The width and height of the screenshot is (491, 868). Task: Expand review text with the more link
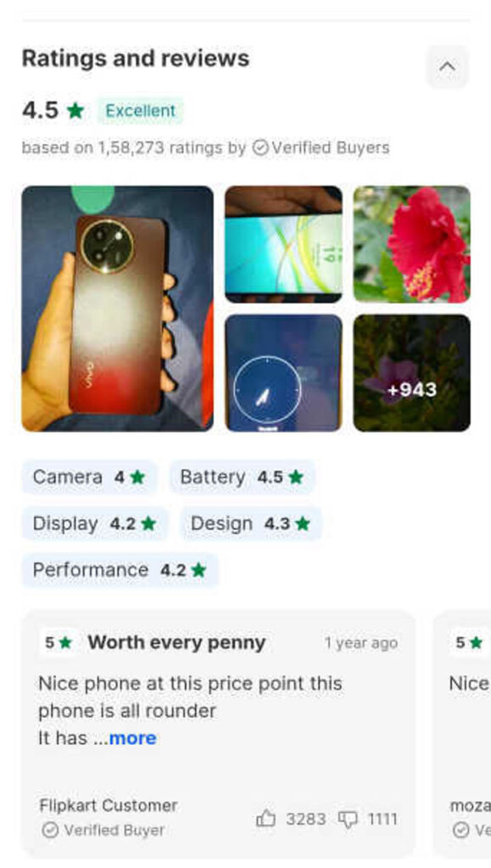click(x=132, y=738)
